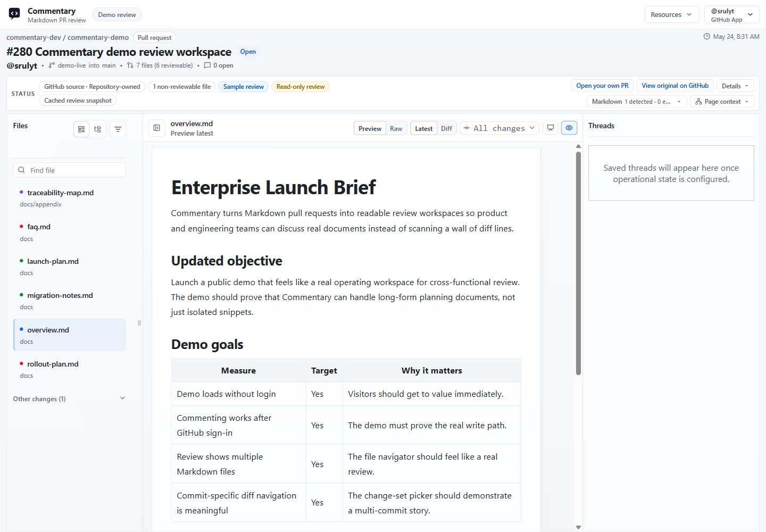Screen dimensions: 766x532
Task: Click the purple dot beside traceability-map.md
Action: point(21,192)
